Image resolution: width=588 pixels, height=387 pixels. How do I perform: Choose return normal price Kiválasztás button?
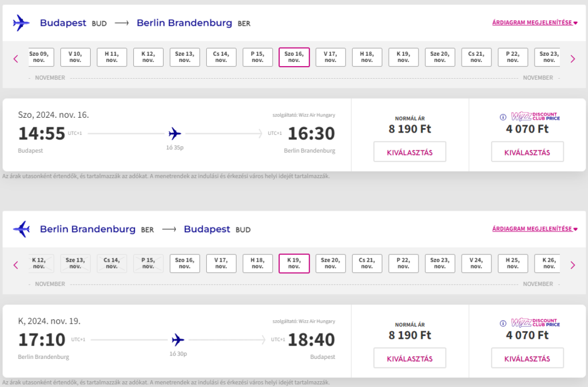pos(410,358)
